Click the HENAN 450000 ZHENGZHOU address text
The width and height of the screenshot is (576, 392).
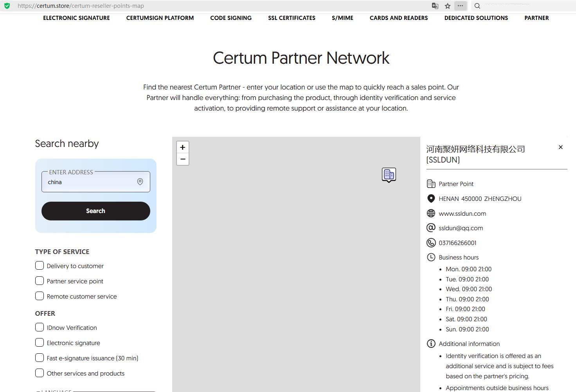click(480, 199)
